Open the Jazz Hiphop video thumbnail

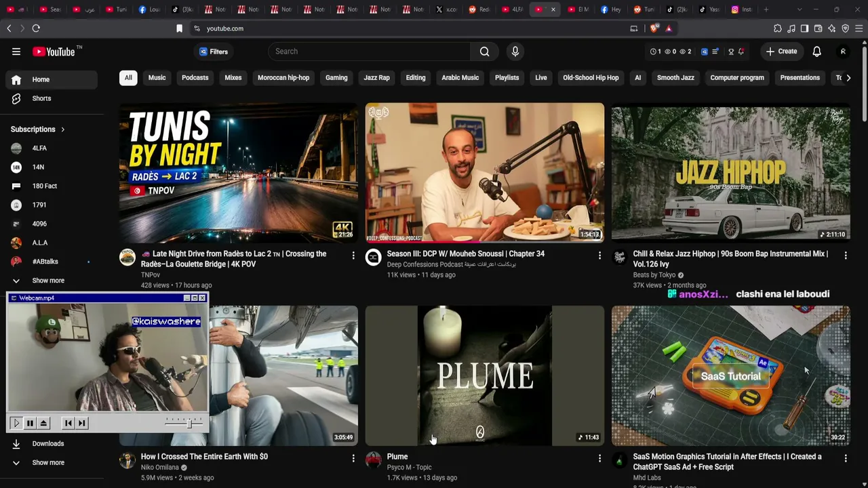(x=731, y=172)
